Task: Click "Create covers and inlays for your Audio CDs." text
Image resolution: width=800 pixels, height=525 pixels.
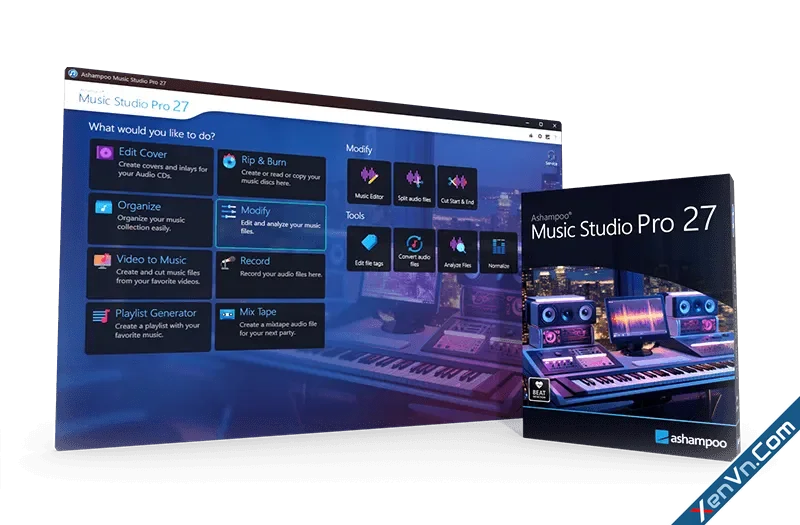Action: [x=163, y=170]
